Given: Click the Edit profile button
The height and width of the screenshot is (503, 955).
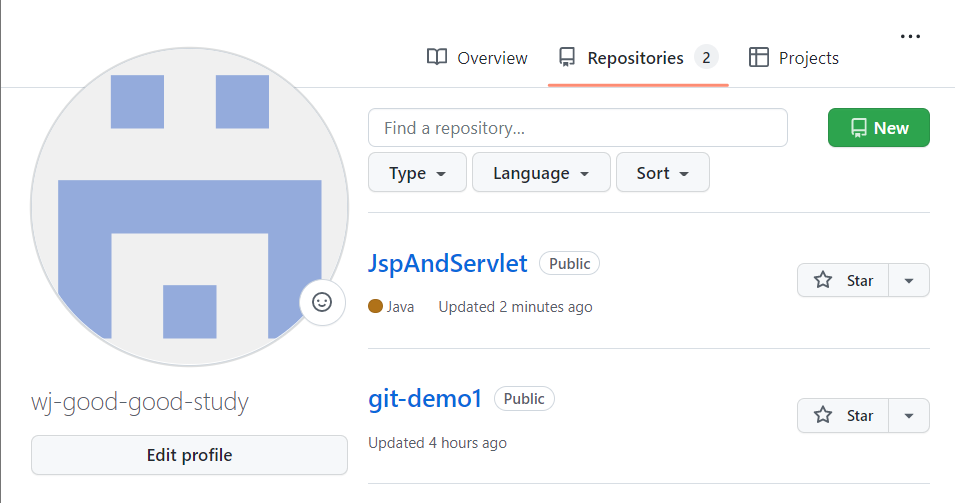Looking at the screenshot, I should [189, 455].
